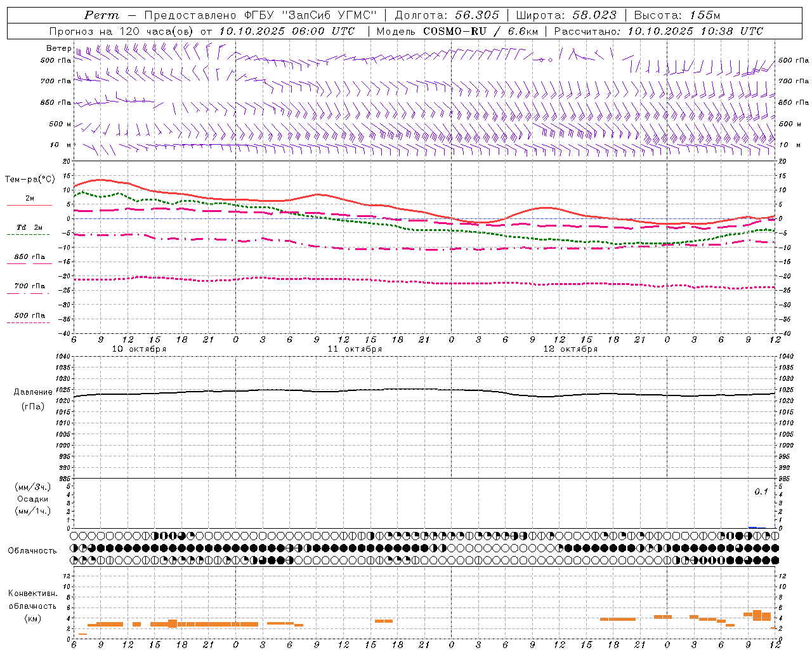Click the "Давление" panel label
Image resolution: width=812 pixels, height=650 pixels.
pyautogui.click(x=33, y=392)
